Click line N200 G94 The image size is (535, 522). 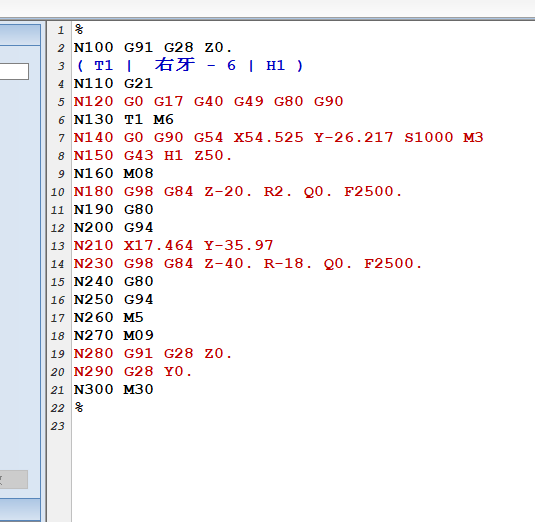pos(114,228)
